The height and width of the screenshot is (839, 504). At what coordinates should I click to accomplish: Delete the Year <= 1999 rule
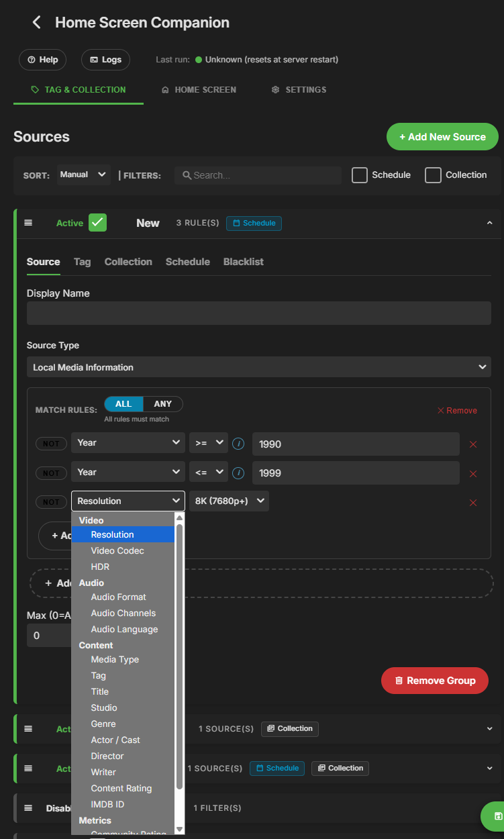click(472, 474)
